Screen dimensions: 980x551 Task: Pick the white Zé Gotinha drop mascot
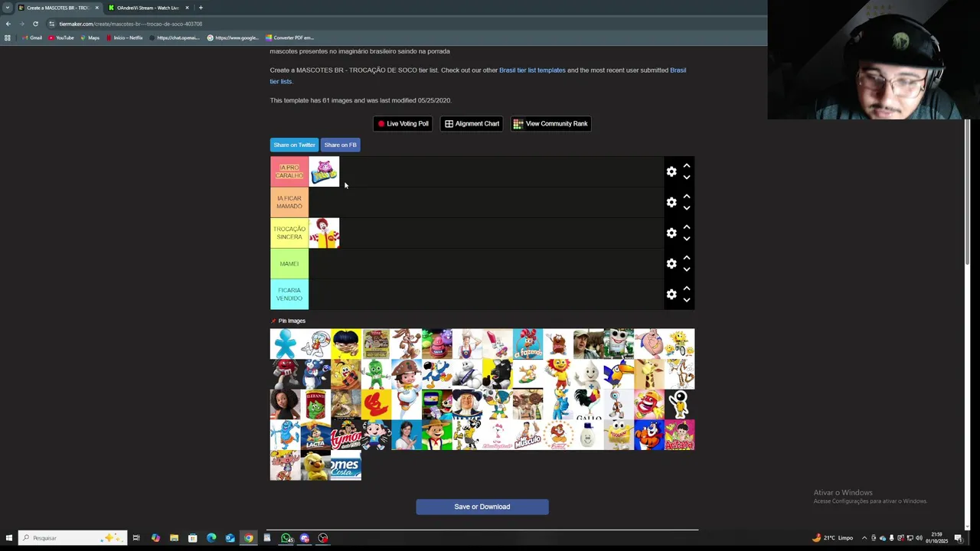coord(588,374)
